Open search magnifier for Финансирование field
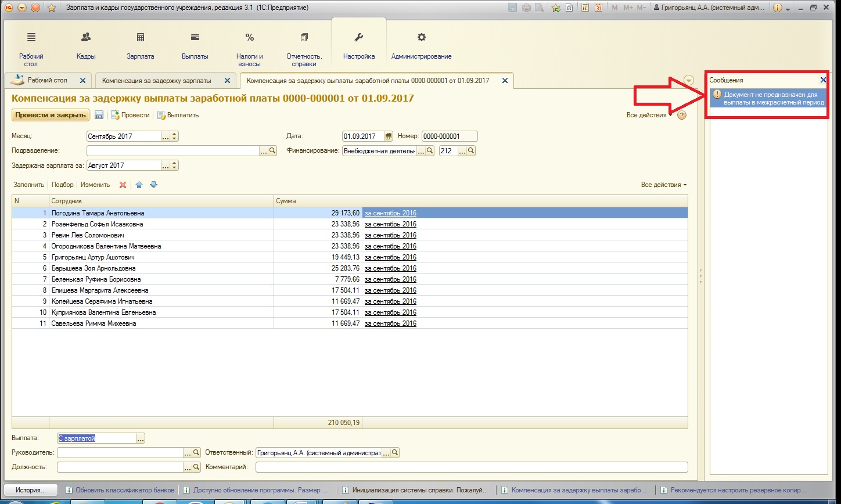 [430, 151]
